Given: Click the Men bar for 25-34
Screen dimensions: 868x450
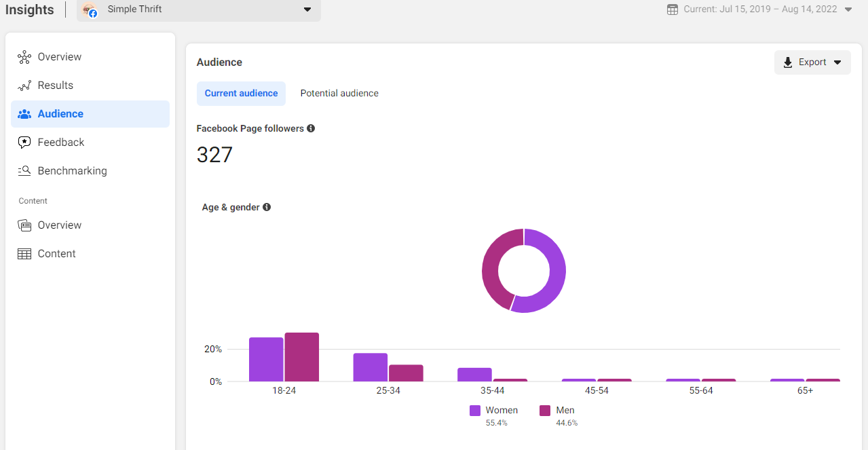Looking at the screenshot, I should [406, 373].
